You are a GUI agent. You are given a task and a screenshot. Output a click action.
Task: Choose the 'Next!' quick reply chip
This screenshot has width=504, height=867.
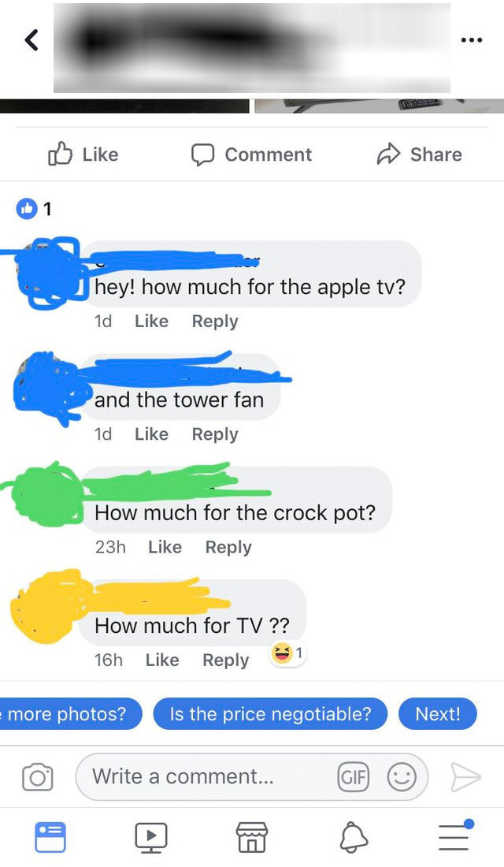(x=438, y=714)
